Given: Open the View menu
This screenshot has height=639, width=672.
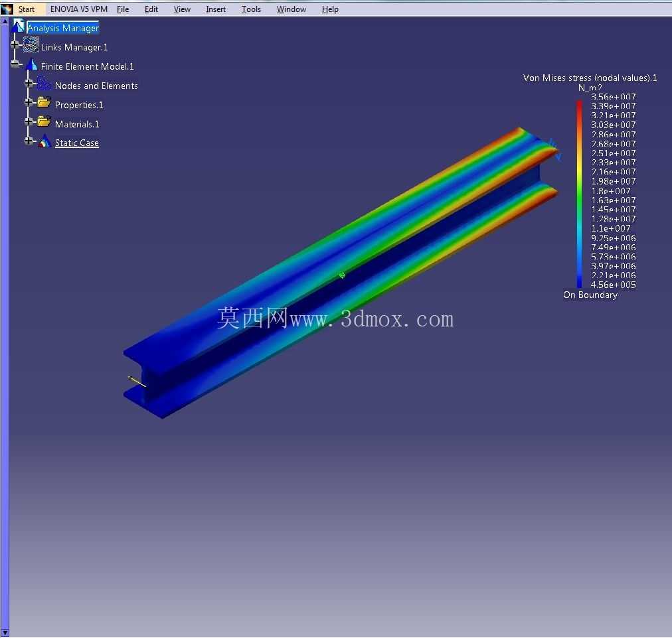Looking at the screenshot, I should tap(182, 9).
